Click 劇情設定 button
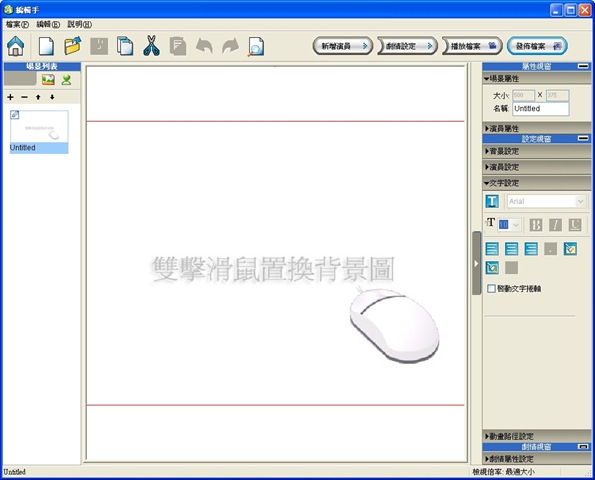Image resolution: width=595 pixels, height=480 pixels. pos(407,46)
